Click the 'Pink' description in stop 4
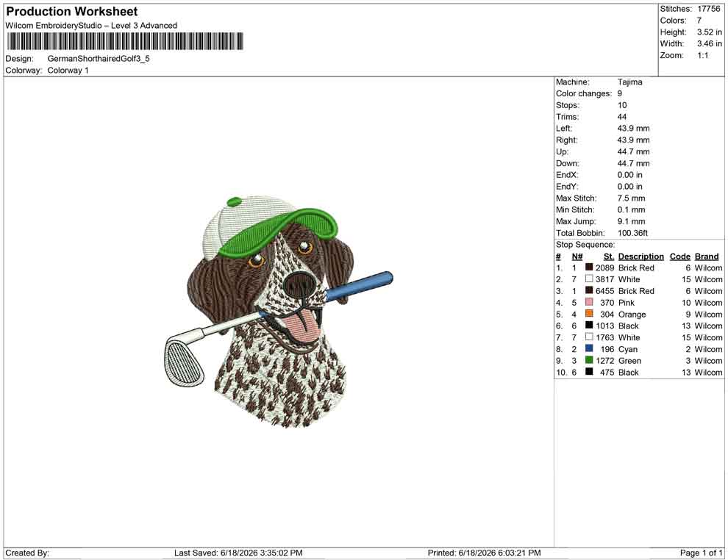This screenshot has width=728, height=560. pos(627,303)
